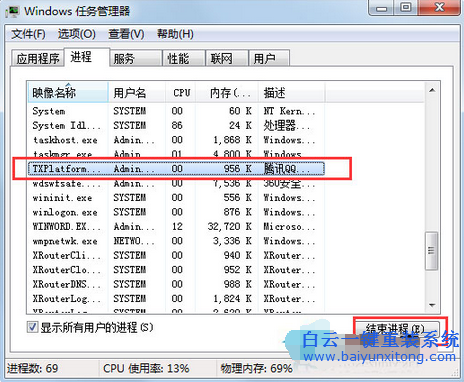This screenshot has width=464, height=382.
Task: Open the 文件(F) menu
Action: 28,34
